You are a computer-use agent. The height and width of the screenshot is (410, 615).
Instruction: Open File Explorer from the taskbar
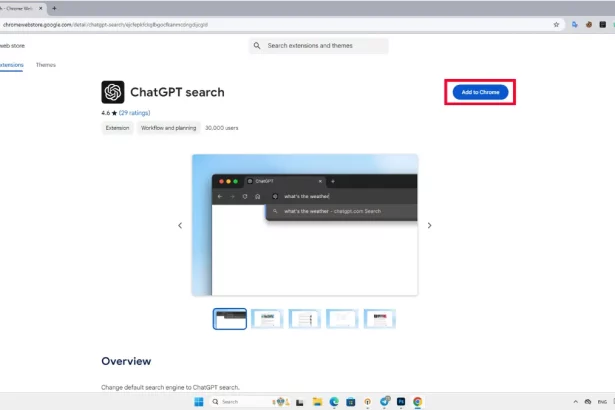tap(316, 401)
